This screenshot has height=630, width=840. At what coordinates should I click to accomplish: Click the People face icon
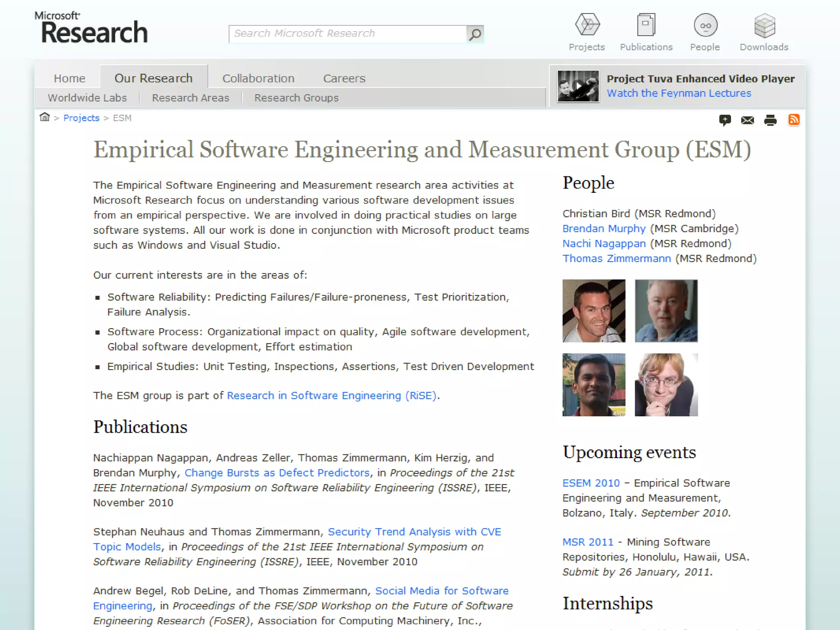[x=705, y=25]
